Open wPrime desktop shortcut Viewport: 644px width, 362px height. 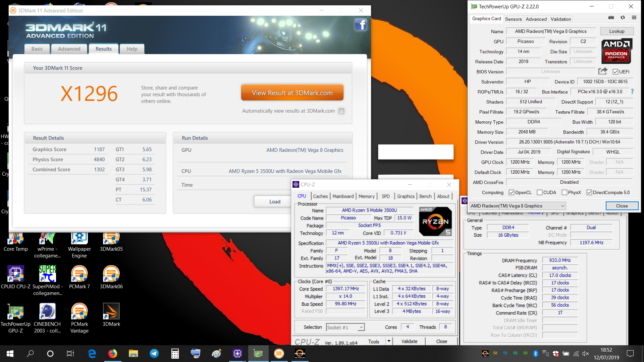(47, 246)
